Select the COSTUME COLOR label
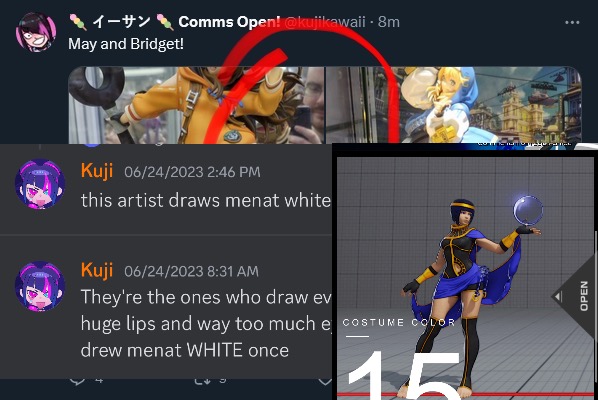 (399, 323)
